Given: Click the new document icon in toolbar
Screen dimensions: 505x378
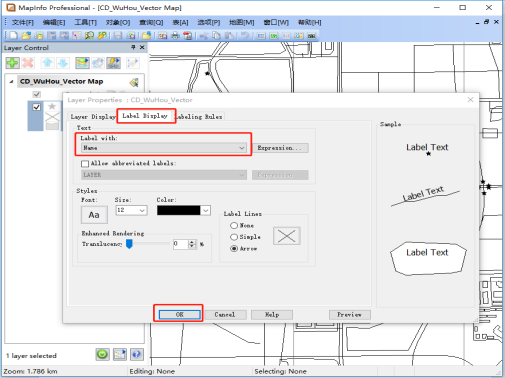Looking at the screenshot, I should (13, 35).
